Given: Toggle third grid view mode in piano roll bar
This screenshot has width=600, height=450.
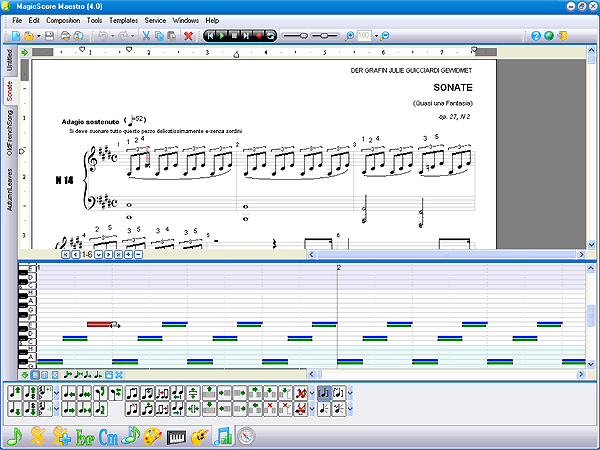Looking at the screenshot, I should (55, 375).
